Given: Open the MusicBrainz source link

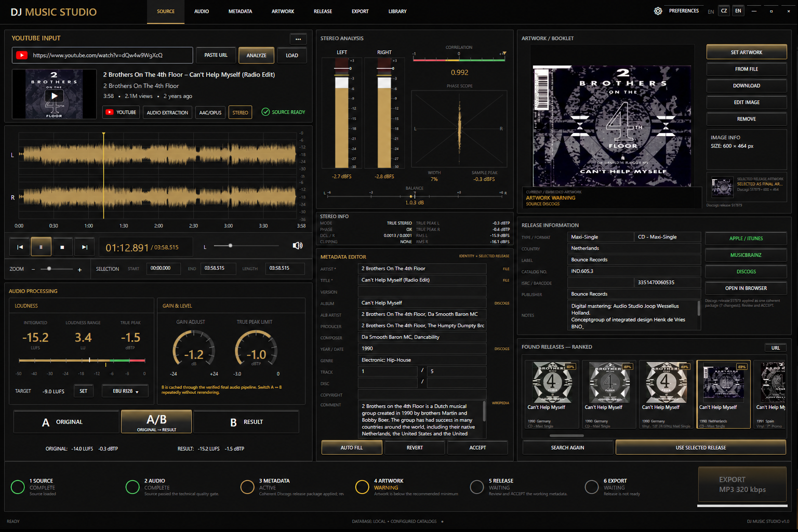Looking at the screenshot, I should 746,255.
